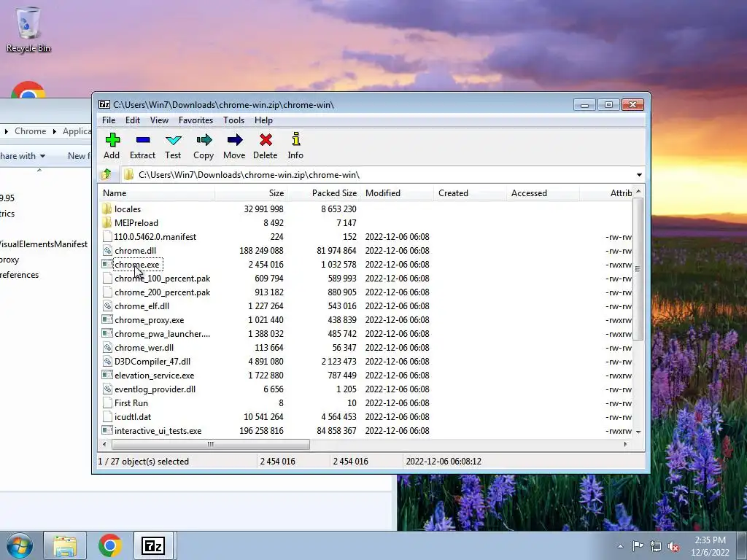Sort by the Size column header
This screenshot has height=560, width=747.
[x=251, y=192]
